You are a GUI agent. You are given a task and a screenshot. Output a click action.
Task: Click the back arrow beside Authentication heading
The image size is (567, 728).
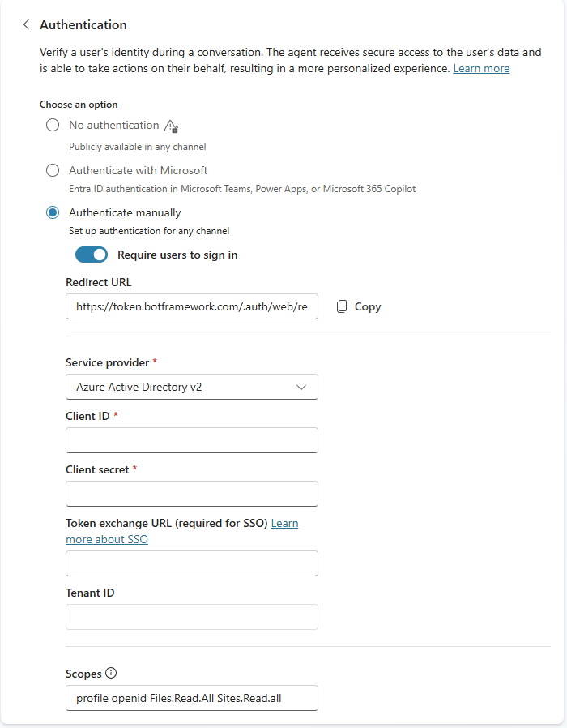pos(26,24)
